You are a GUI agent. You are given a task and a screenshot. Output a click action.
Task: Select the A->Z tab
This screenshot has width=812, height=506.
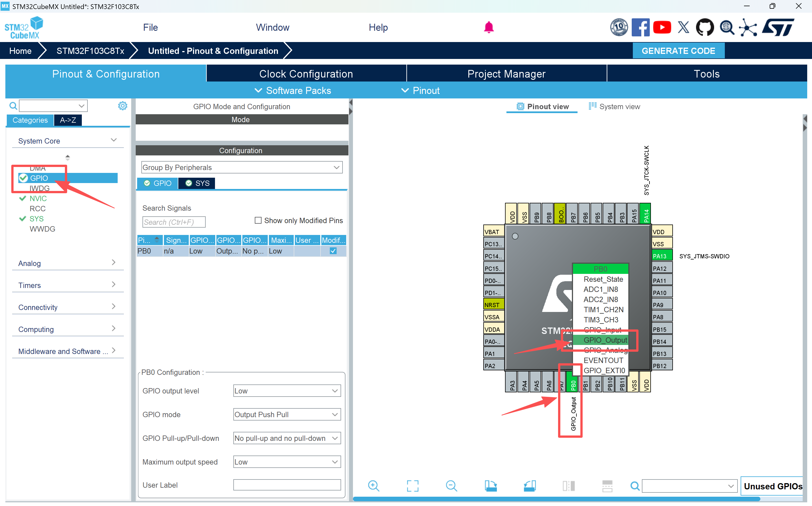(x=68, y=120)
